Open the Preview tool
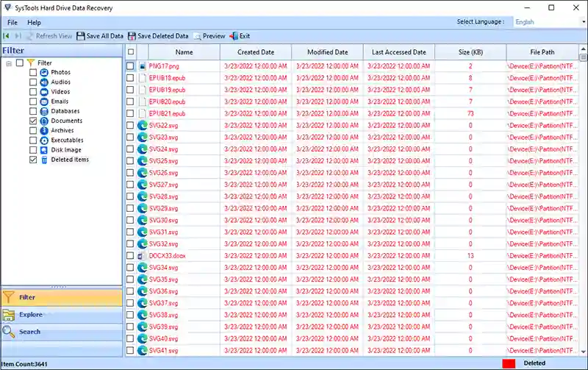 click(209, 36)
